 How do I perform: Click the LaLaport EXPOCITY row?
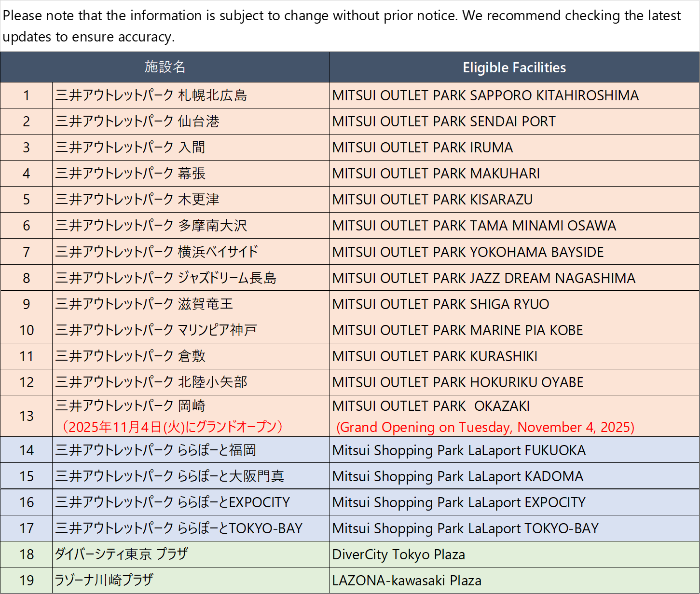pyautogui.click(x=458, y=502)
